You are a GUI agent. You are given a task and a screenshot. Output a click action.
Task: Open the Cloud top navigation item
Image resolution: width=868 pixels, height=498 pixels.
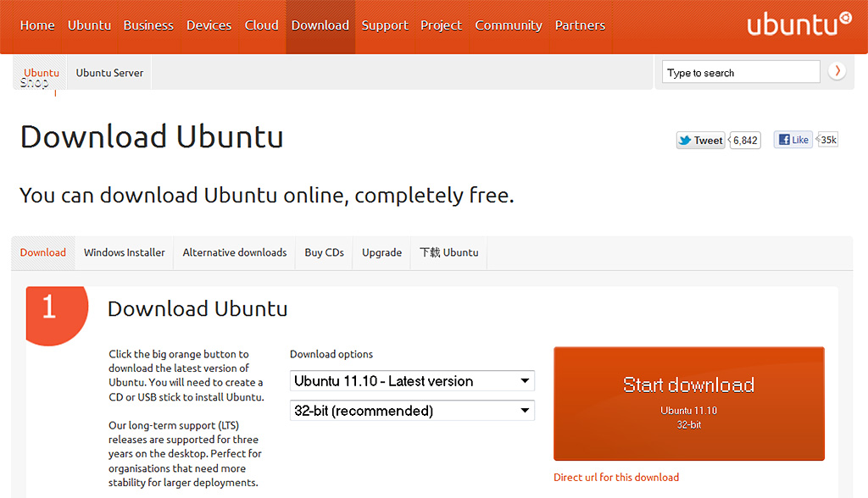[x=261, y=25]
